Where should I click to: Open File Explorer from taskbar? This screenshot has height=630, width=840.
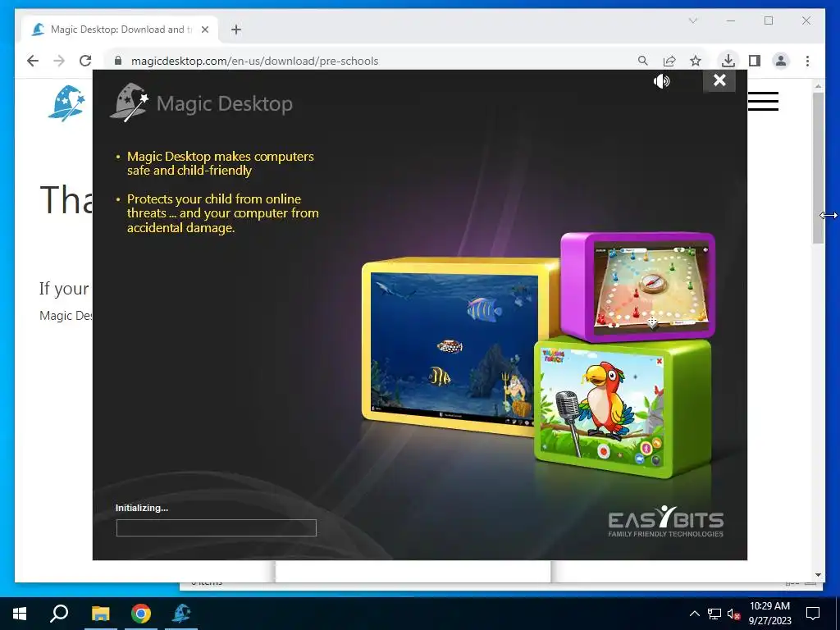coord(100,614)
